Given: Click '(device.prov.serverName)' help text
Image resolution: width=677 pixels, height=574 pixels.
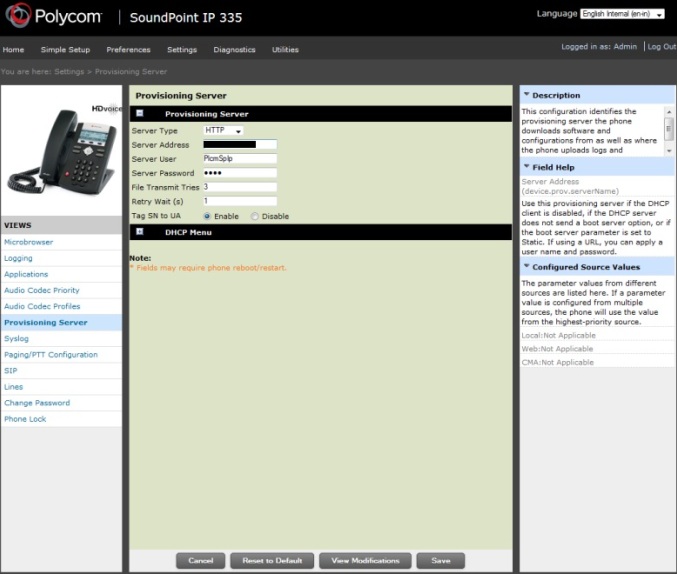Looking at the screenshot, I should point(570,191).
